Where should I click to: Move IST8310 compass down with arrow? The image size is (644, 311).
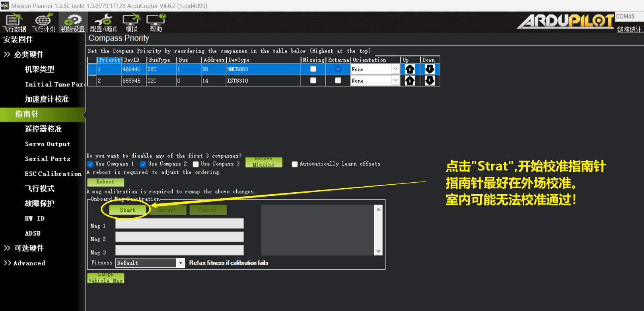pos(430,81)
